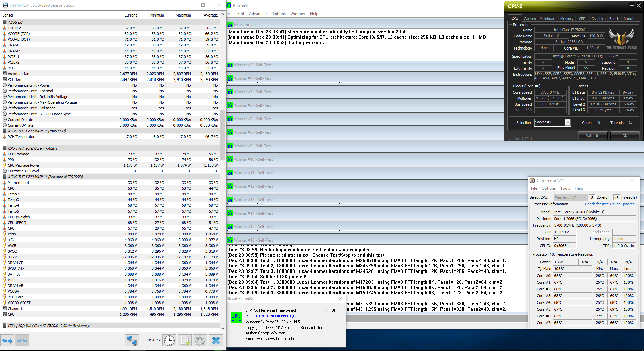Click the HWiNFO64 title bar icon
This screenshot has height=351, width=644.
5,5
